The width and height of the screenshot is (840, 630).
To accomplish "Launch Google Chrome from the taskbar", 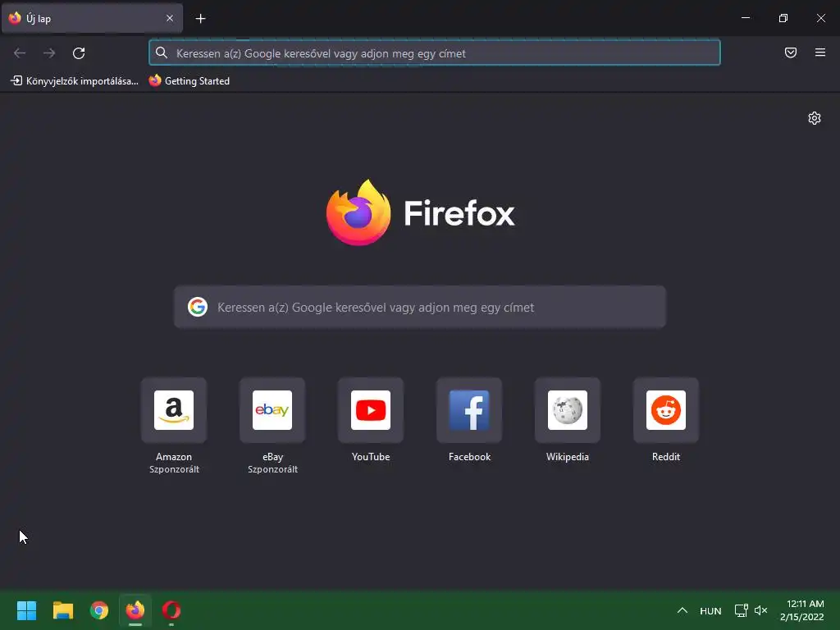I will [x=99, y=610].
